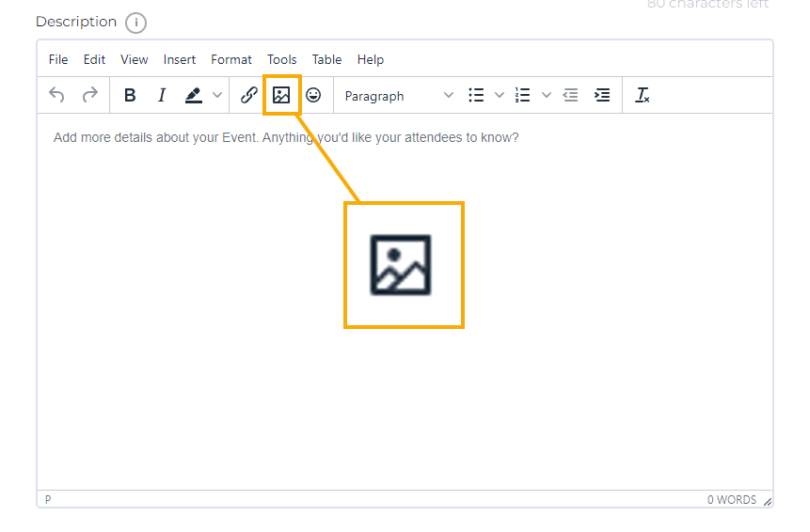Click the Insert image icon in toolbar

pyautogui.click(x=281, y=95)
